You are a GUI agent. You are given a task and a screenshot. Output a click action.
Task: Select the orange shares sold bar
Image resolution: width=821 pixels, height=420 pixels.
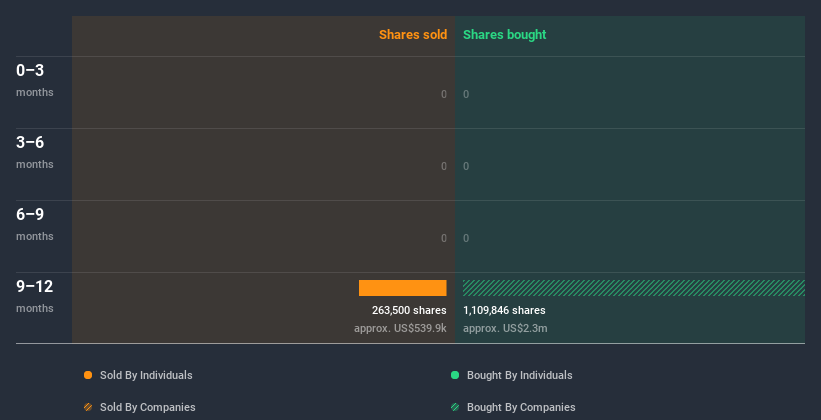coord(403,288)
